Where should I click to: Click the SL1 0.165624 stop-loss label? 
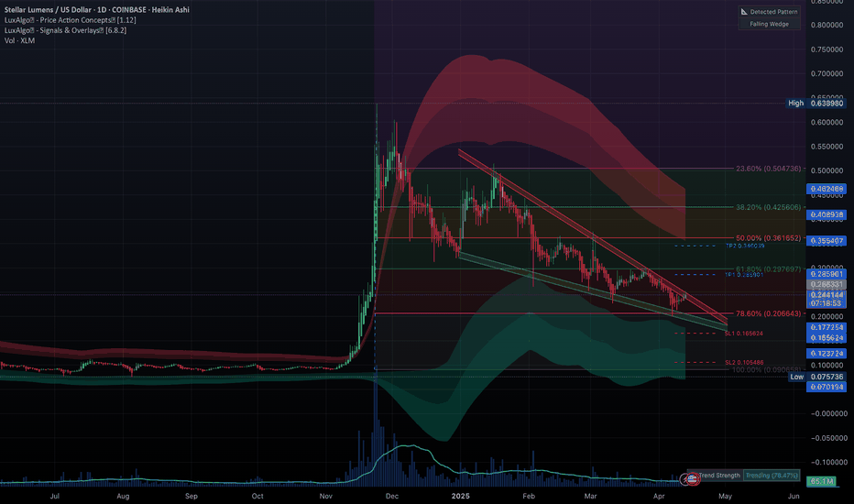coord(744,334)
